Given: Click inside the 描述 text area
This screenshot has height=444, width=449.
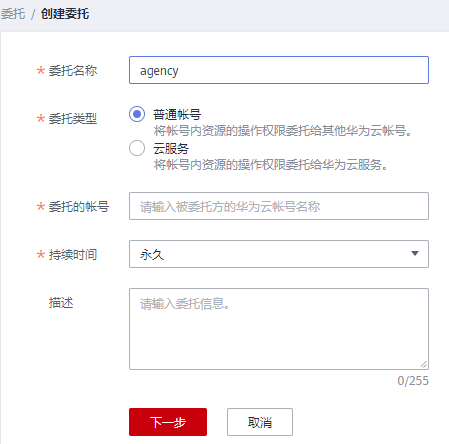Looking at the screenshot, I should [x=279, y=329].
